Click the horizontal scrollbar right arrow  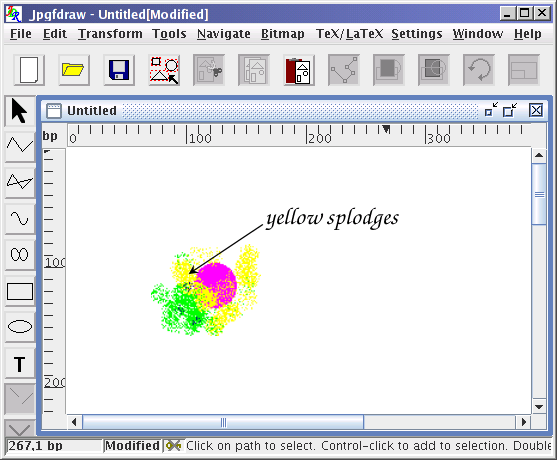tap(524, 422)
